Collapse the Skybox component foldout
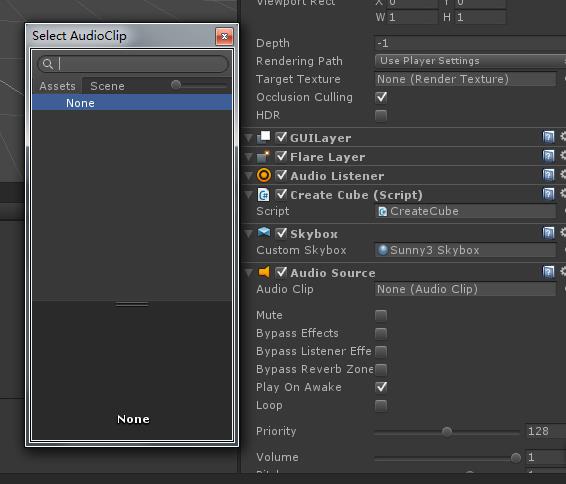 [x=249, y=234]
